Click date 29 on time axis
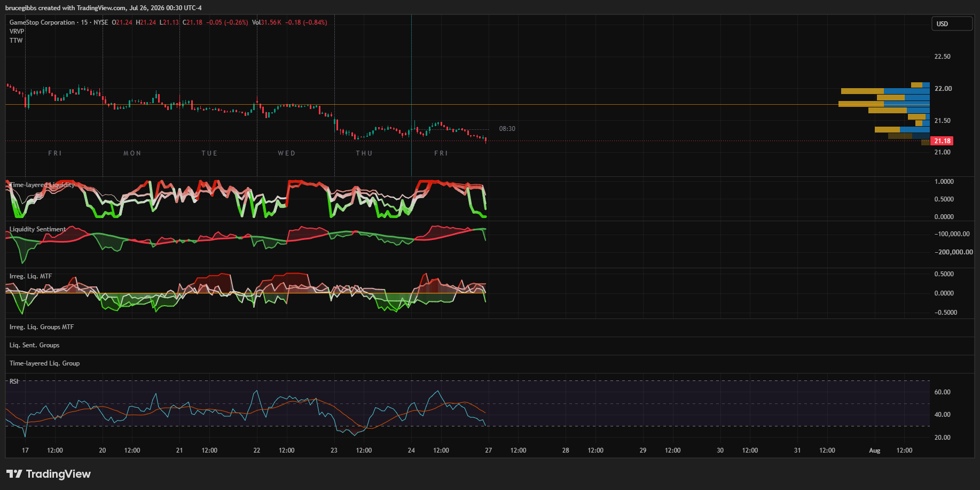 (x=643, y=450)
